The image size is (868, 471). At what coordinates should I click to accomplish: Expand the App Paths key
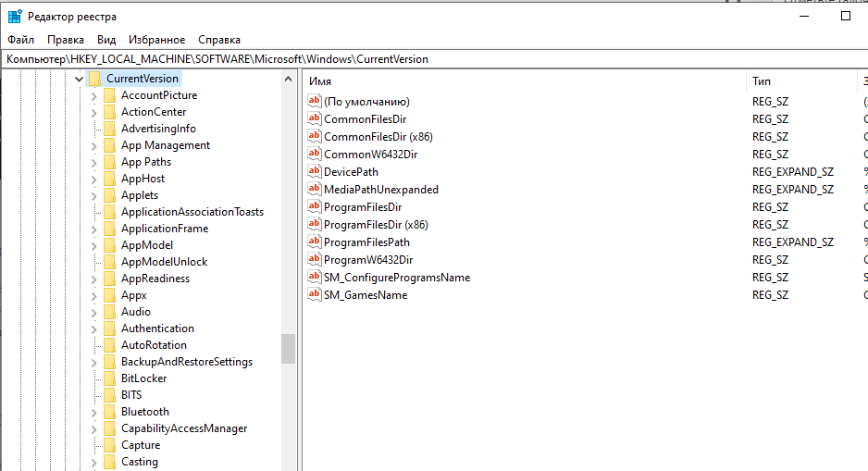coord(94,163)
